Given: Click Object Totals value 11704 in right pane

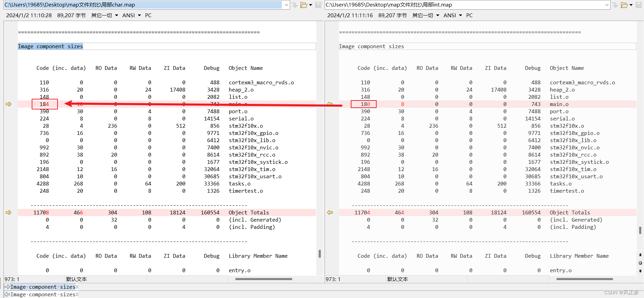Looking at the screenshot, I should [362, 212].
